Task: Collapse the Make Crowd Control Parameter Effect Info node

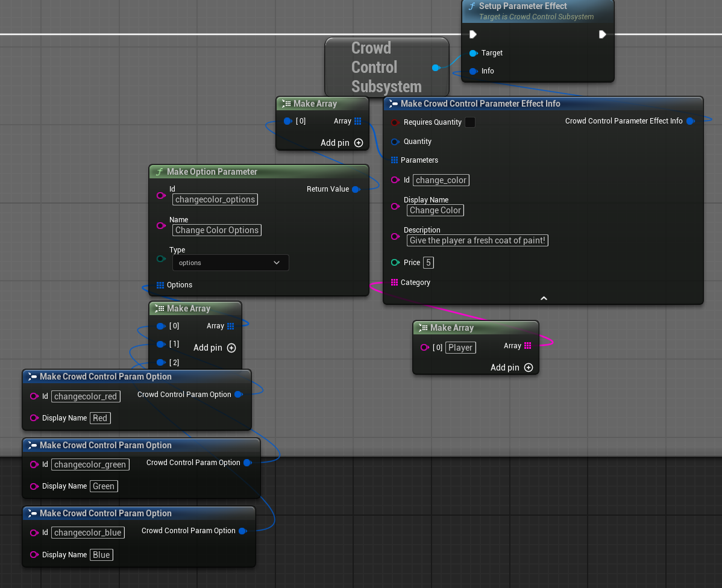Action: click(x=544, y=299)
